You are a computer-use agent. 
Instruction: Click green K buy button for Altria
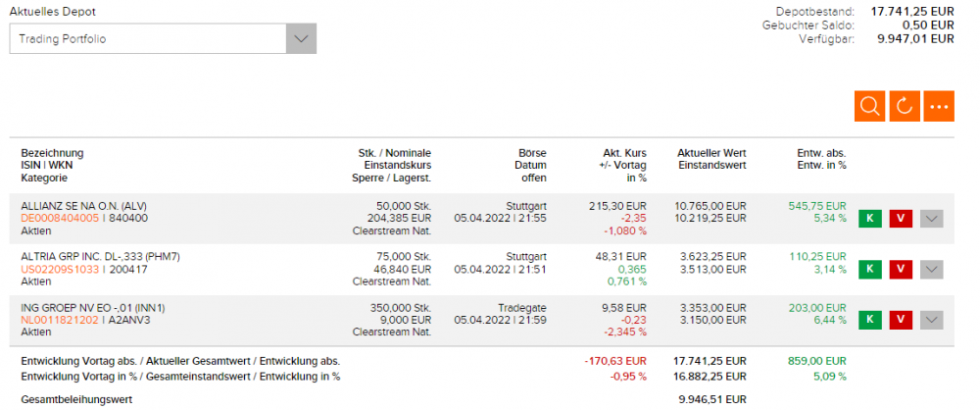pos(869,269)
